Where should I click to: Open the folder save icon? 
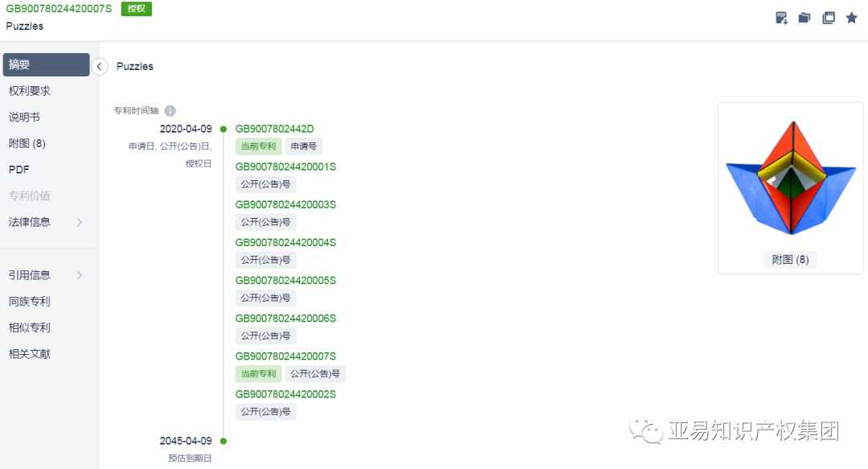coord(805,18)
